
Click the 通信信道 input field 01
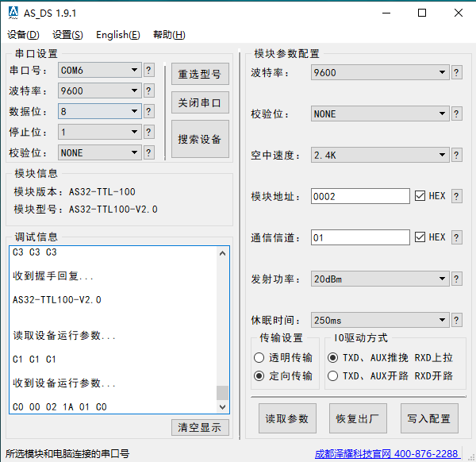point(360,237)
